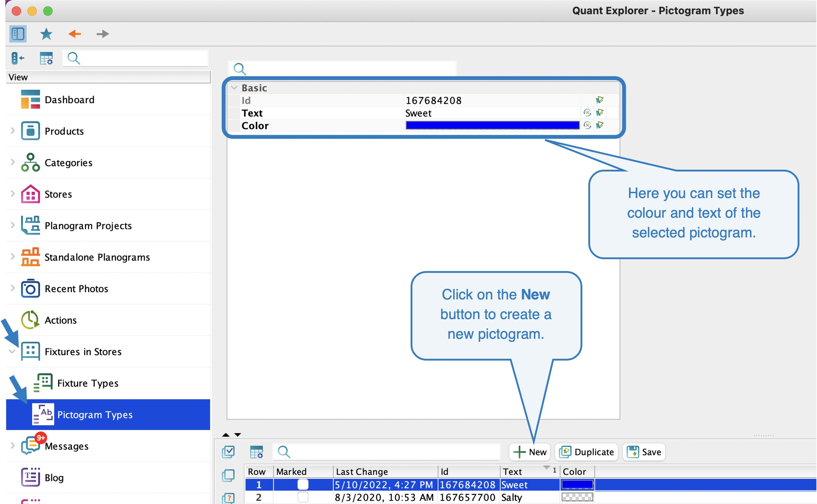Open Recent Photos
The image size is (817, 504).
click(x=108, y=289)
